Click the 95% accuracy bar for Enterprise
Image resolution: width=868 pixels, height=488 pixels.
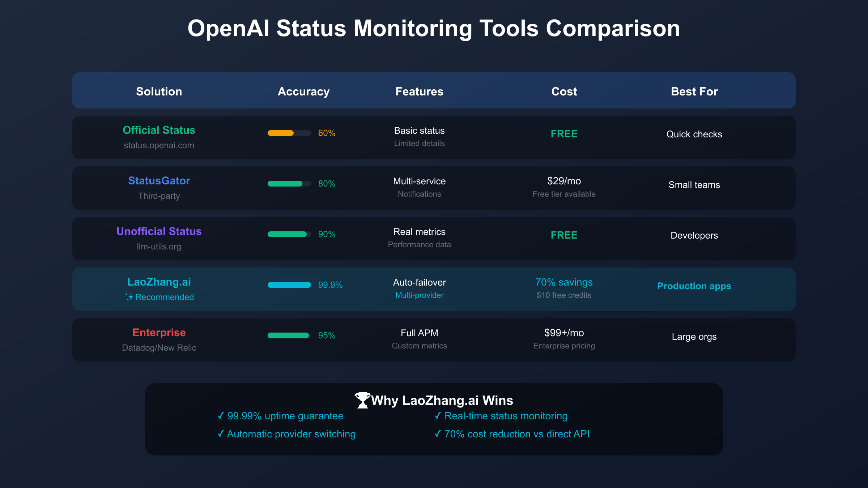[x=289, y=335]
